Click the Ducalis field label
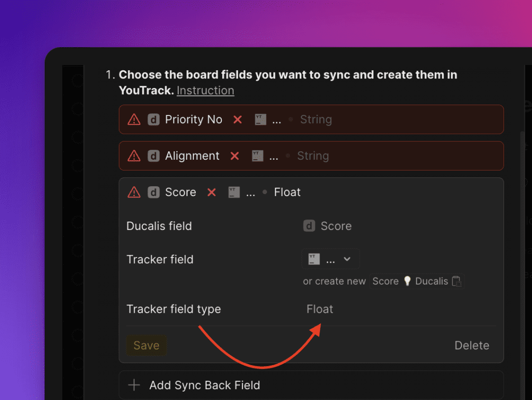 [159, 226]
